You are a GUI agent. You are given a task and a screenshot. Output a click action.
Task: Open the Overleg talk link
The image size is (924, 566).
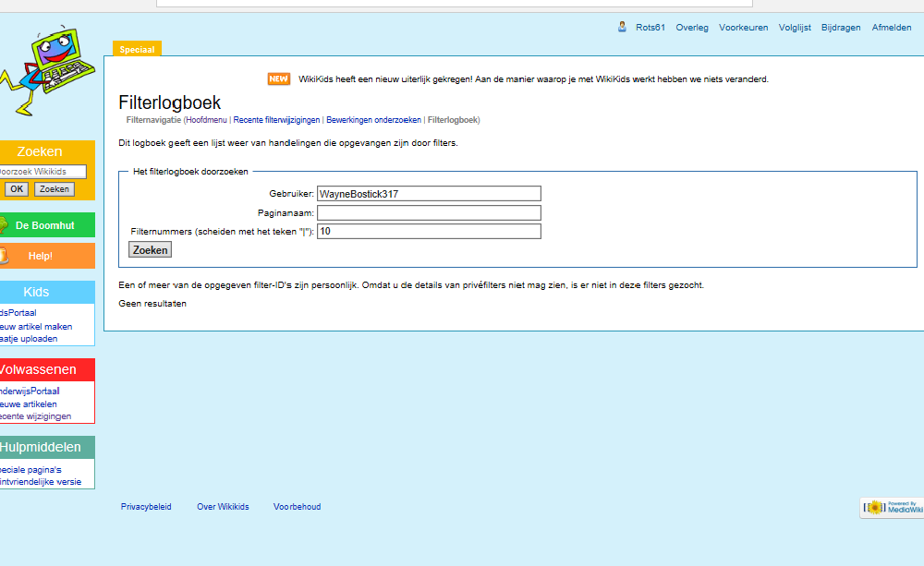click(x=692, y=28)
